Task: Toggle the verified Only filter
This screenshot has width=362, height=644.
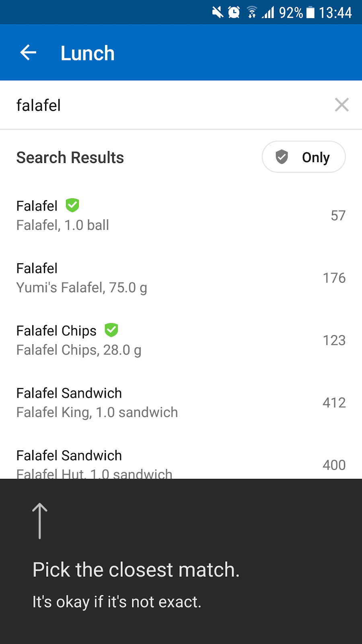Action: click(304, 157)
